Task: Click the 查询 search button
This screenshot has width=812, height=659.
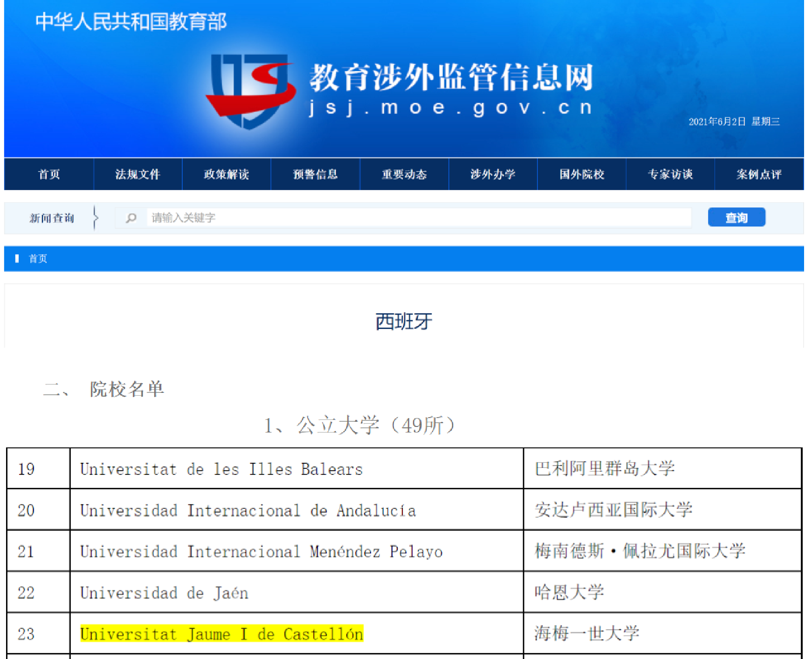Action: 736,217
